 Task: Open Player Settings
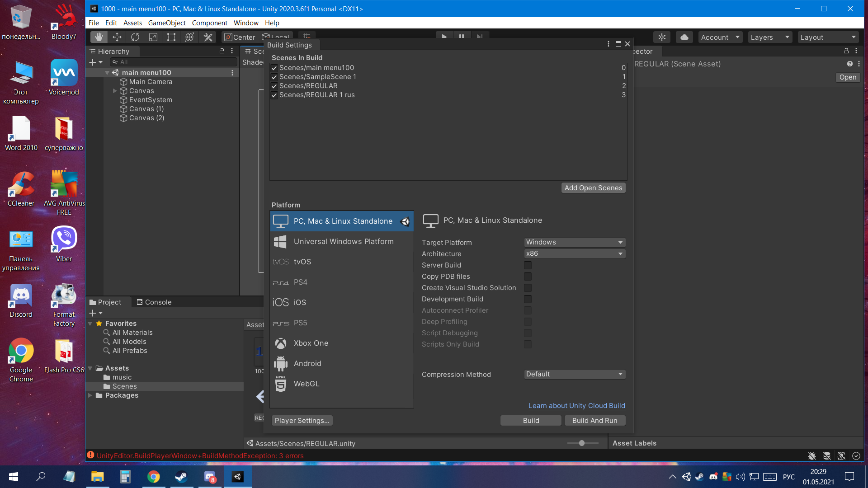pyautogui.click(x=302, y=421)
